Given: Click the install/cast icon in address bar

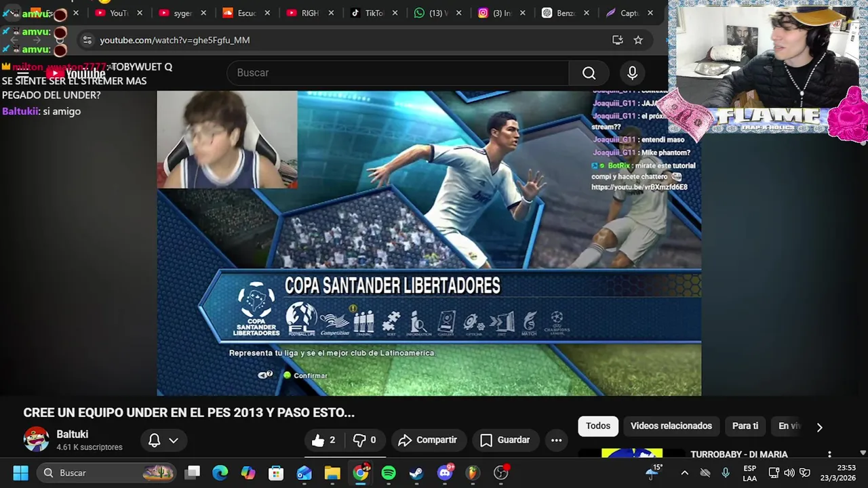Looking at the screenshot, I should pyautogui.click(x=617, y=40).
